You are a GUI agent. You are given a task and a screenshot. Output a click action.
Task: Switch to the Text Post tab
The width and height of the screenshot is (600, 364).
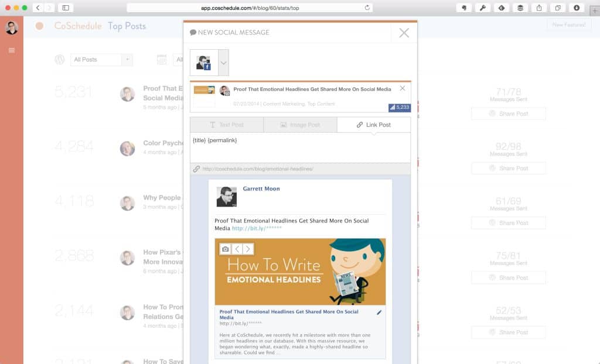click(x=226, y=125)
